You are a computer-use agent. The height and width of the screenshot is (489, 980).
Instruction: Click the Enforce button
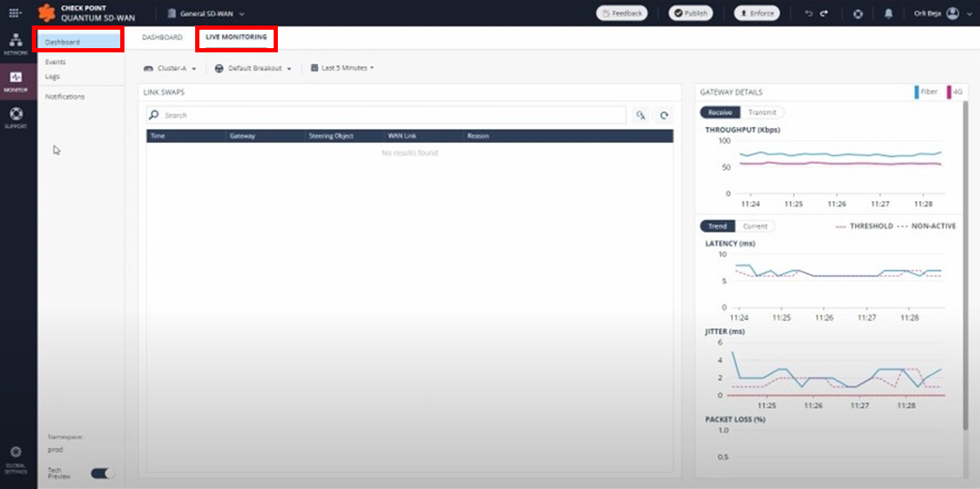[x=756, y=13]
